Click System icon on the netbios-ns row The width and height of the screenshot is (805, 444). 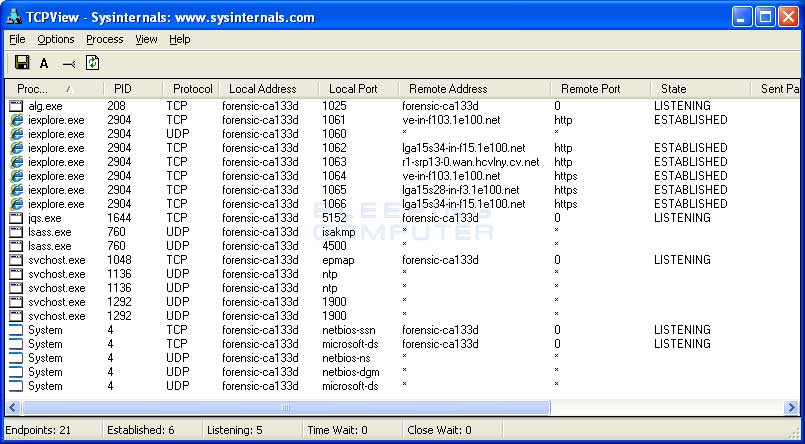[16, 358]
